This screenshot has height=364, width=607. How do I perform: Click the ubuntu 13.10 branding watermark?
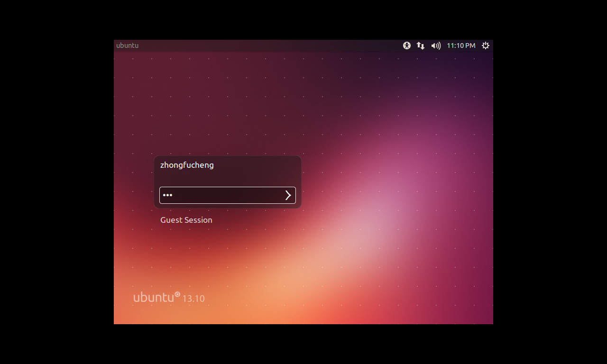[x=168, y=297]
